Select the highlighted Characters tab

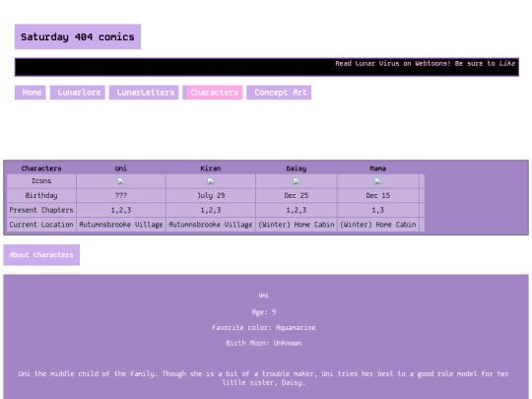click(x=214, y=93)
